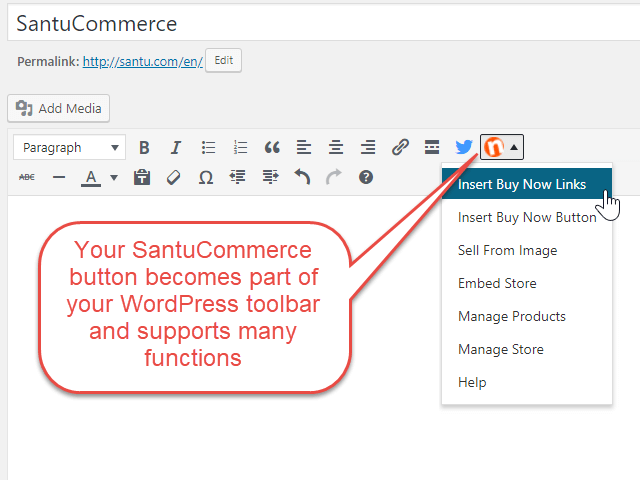Insert a bulleted list
This screenshot has width=640, height=480.
tap(208, 147)
